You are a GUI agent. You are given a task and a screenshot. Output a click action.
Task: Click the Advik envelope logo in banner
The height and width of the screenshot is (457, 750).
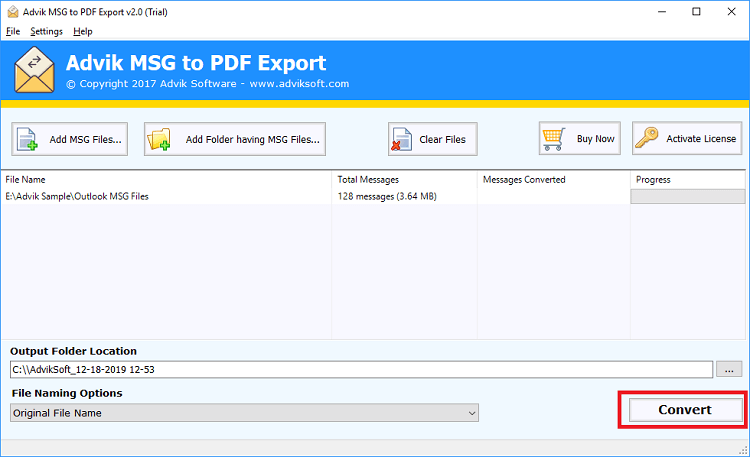coord(34,69)
